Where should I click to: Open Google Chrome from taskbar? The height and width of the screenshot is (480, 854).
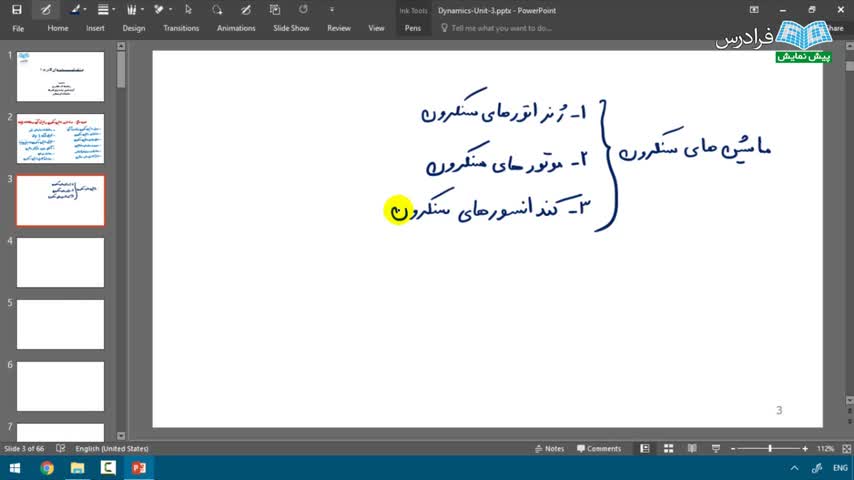[47, 468]
